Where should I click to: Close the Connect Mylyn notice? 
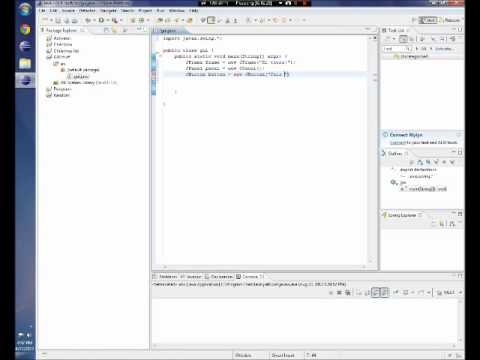click(x=459, y=135)
